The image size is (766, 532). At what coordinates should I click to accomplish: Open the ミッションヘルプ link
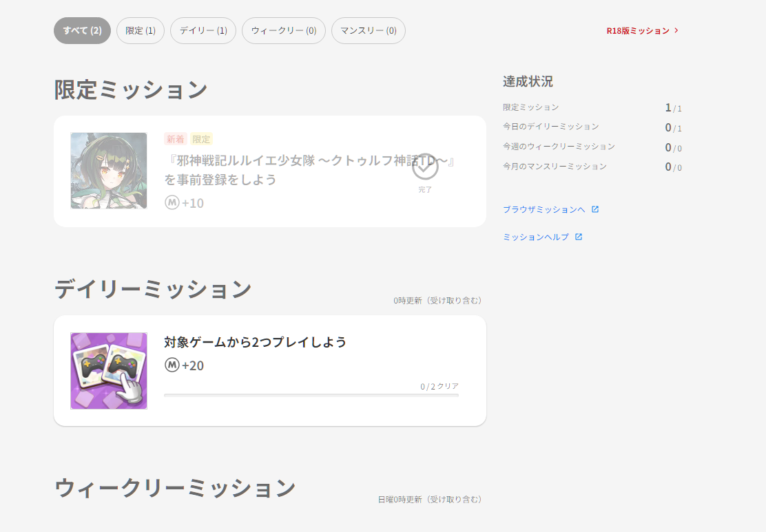(536, 237)
